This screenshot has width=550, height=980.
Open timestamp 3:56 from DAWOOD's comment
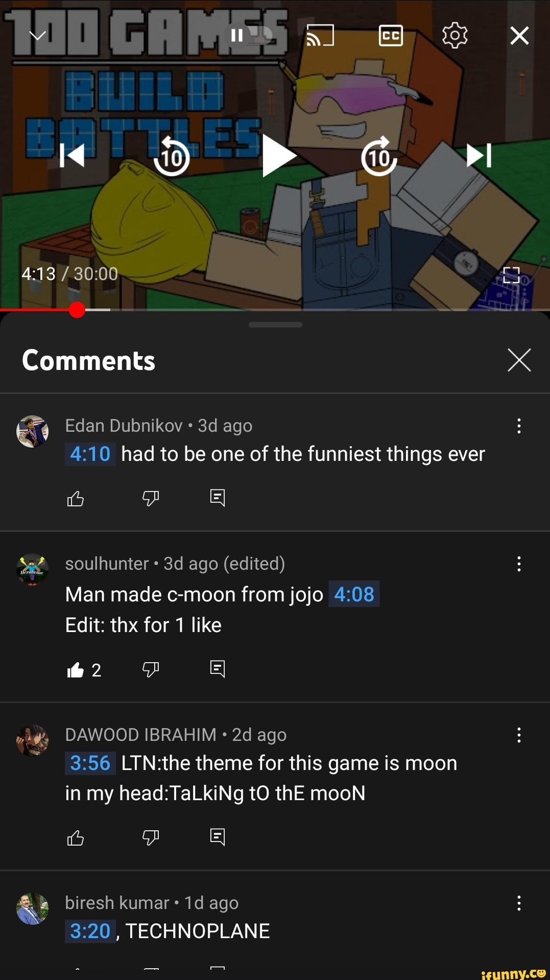[89, 763]
